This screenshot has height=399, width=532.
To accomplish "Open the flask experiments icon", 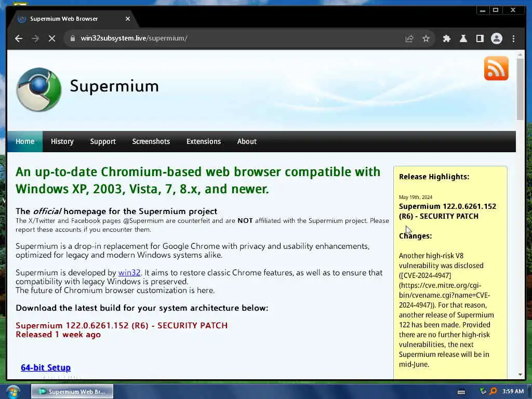I will click(x=463, y=38).
